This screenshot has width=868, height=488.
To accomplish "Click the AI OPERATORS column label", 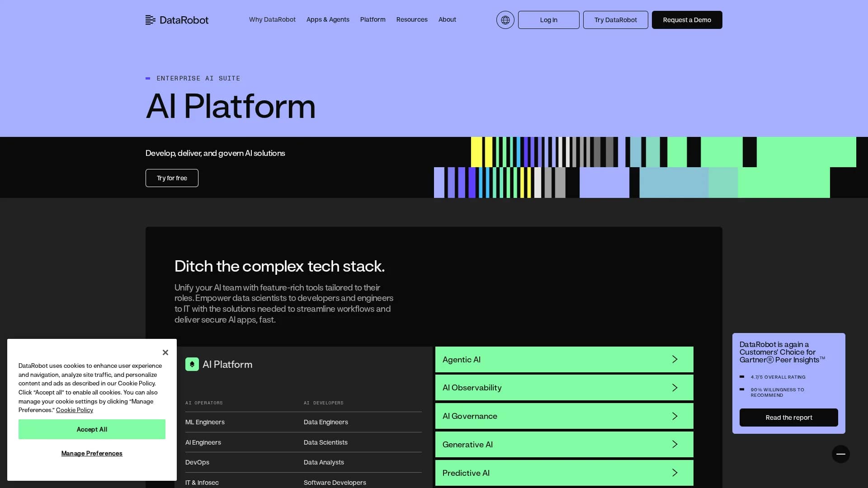I will (x=204, y=403).
